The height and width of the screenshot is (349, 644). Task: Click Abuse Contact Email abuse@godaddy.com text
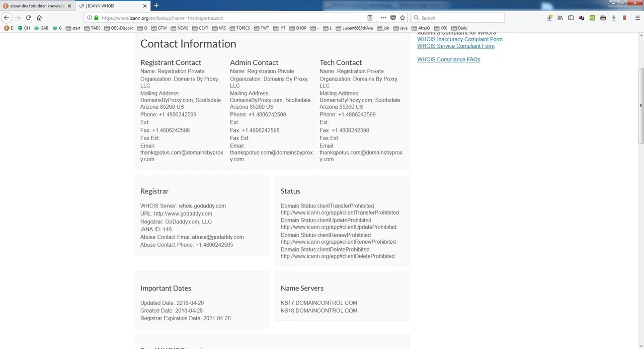192,237
